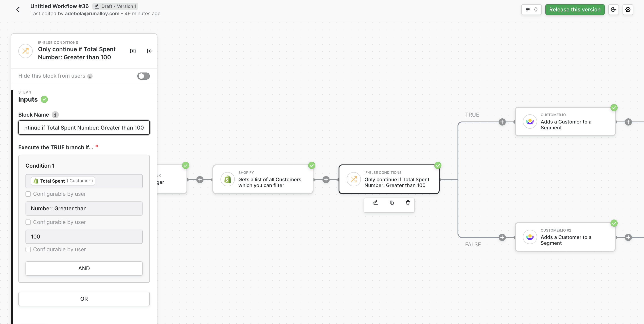Toggle Hide this block from users switch
The height and width of the screenshot is (324, 644).
pos(144,76)
